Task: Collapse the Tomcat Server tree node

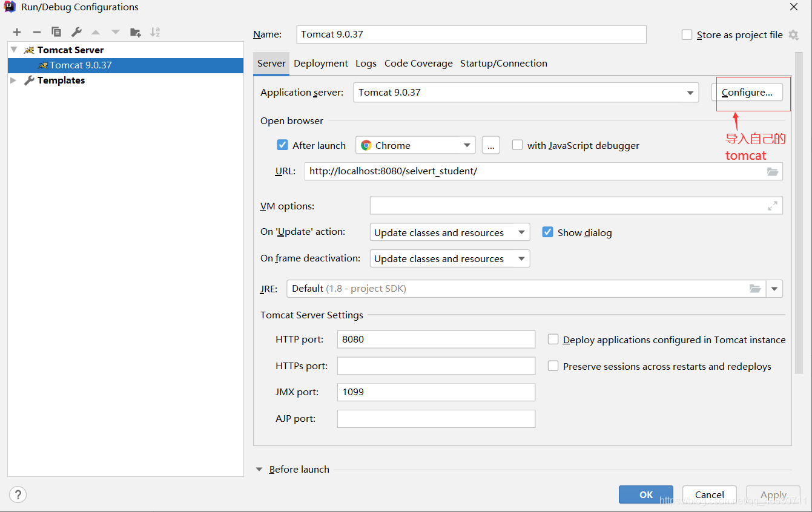Action: pyautogui.click(x=13, y=50)
